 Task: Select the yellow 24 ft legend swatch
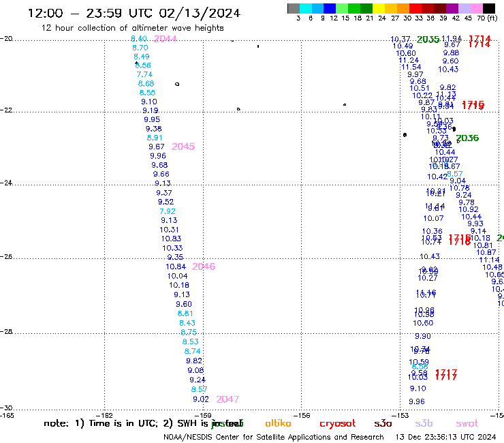point(379,8)
